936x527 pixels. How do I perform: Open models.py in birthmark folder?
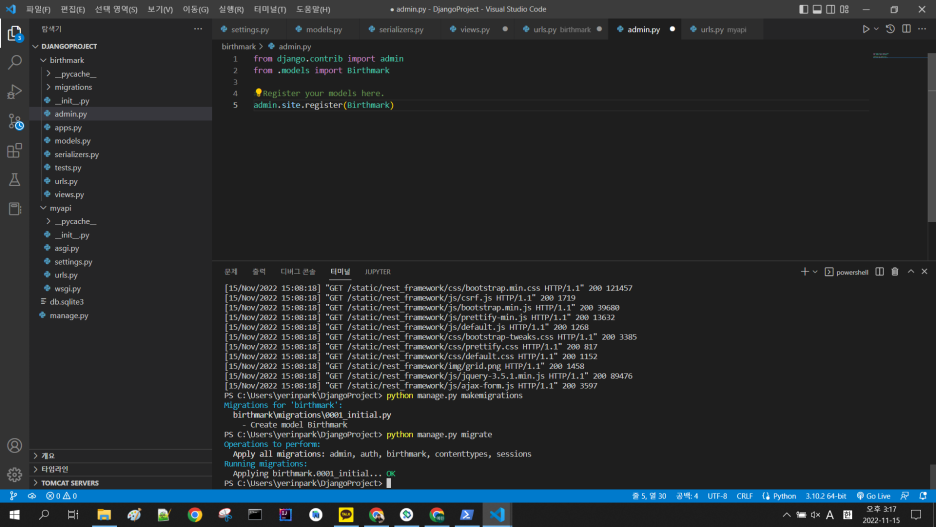[72, 141]
